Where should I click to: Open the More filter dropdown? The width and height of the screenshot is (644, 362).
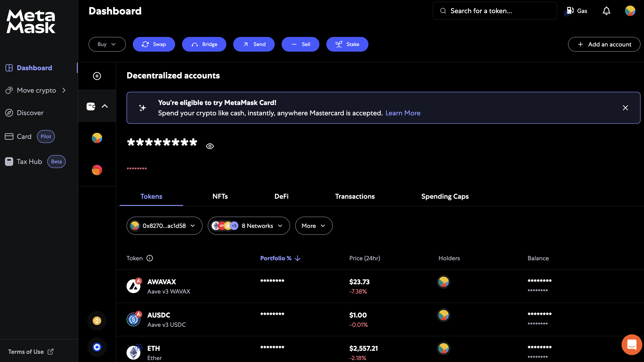point(314,226)
